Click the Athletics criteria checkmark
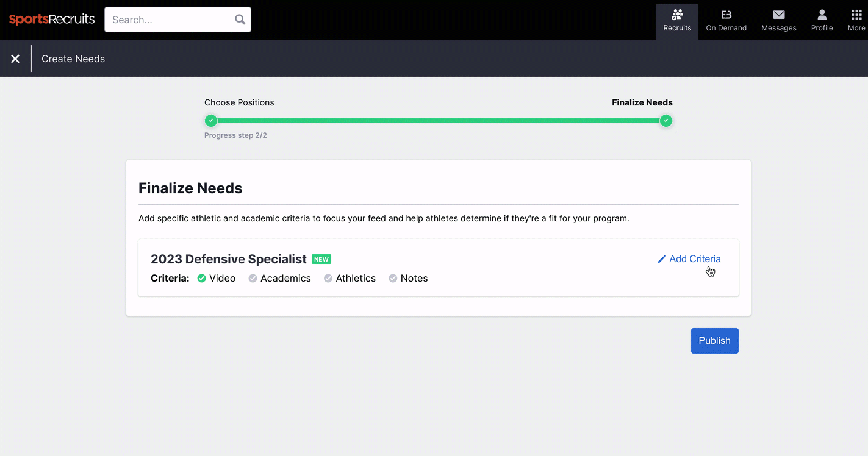Screen dimensions: 868x456 (x=328, y=279)
